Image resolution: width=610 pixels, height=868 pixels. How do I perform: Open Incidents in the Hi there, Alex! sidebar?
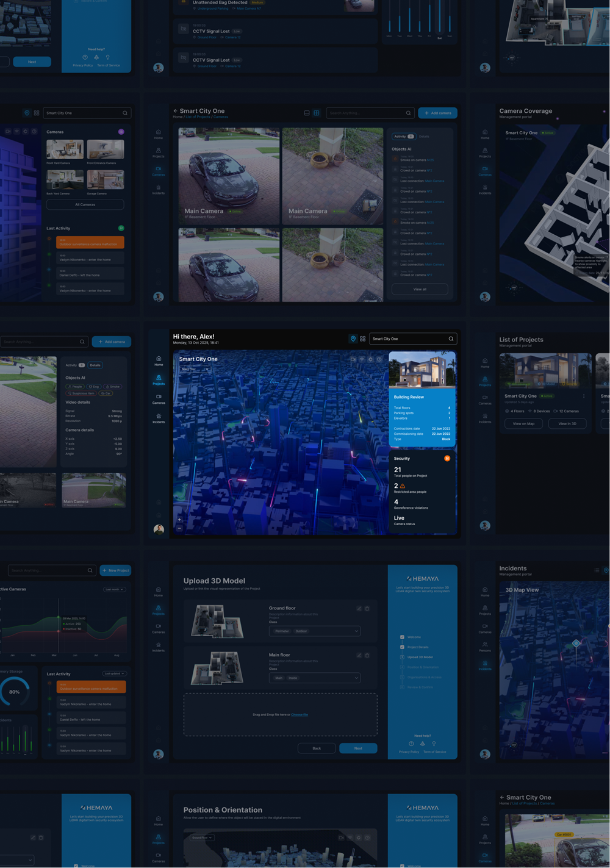[159, 417]
